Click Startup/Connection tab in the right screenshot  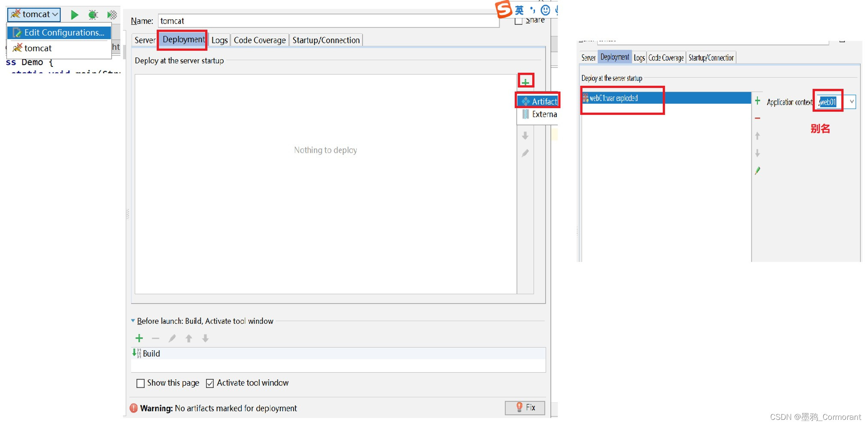(x=711, y=58)
